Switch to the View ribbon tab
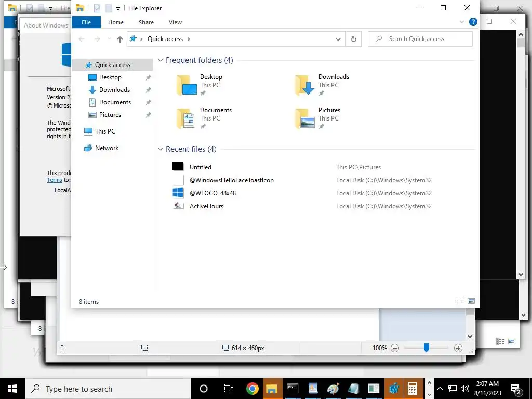The width and height of the screenshot is (532, 399). coord(176,22)
